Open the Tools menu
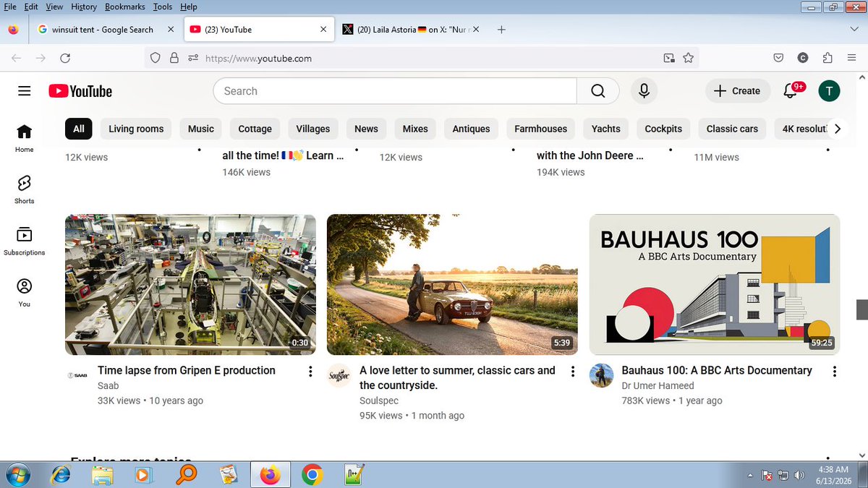The width and height of the screenshot is (868, 488). (163, 7)
